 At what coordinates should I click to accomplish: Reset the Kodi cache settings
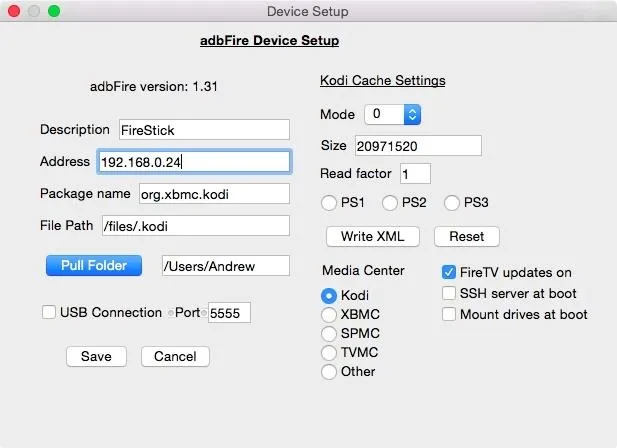pyautogui.click(x=467, y=236)
